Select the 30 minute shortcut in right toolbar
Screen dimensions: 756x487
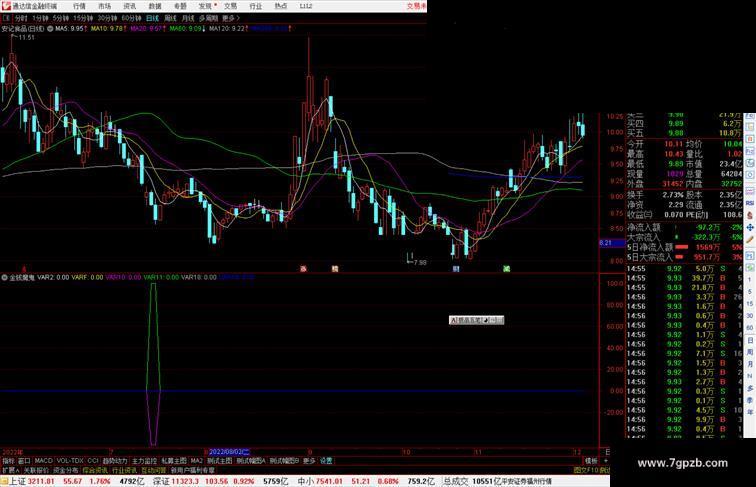[x=750, y=316]
